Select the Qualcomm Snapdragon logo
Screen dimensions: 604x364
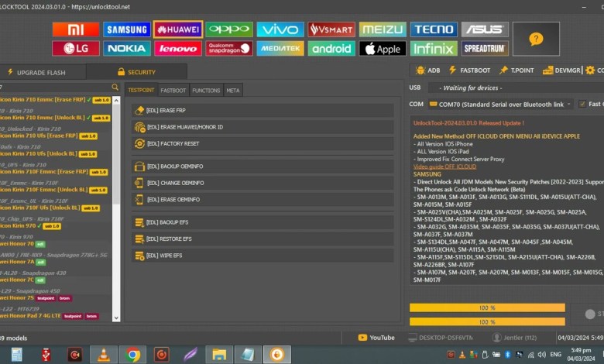pos(229,49)
